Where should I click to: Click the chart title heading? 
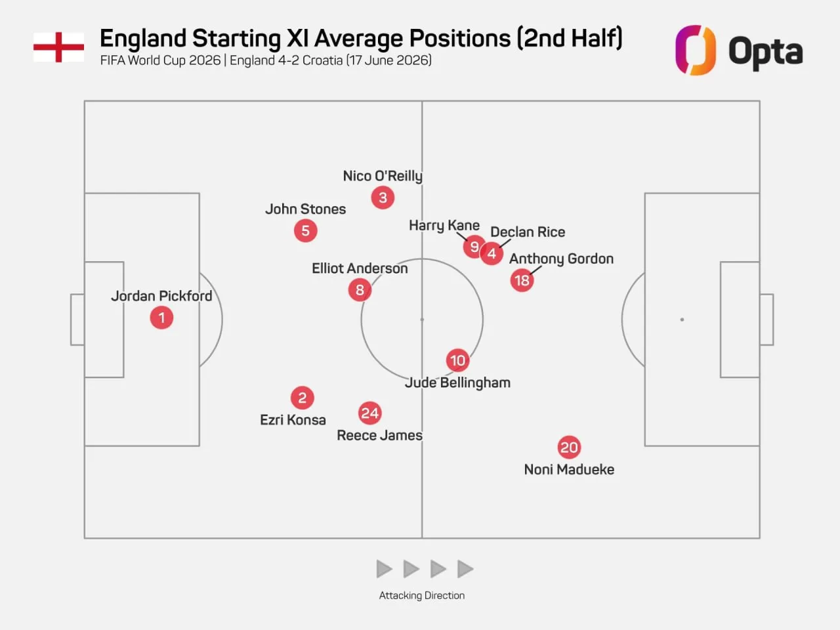click(x=361, y=38)
